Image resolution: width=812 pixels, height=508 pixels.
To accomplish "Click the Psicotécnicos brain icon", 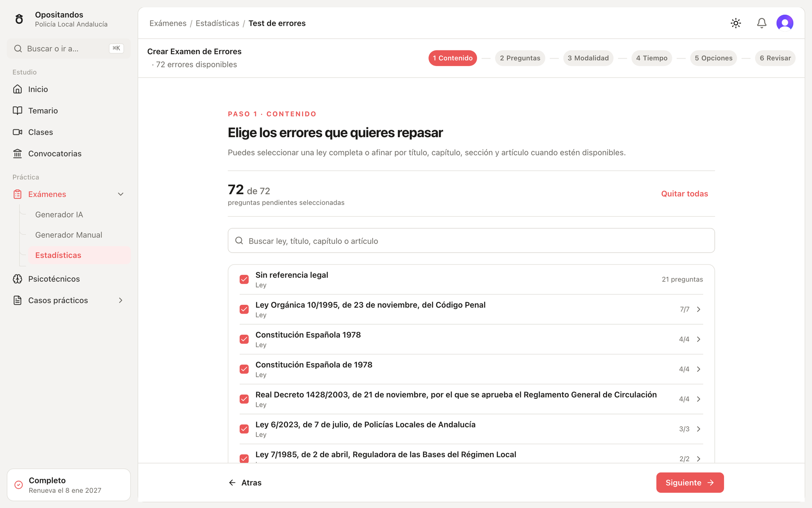I will click(x=17, y=279).
